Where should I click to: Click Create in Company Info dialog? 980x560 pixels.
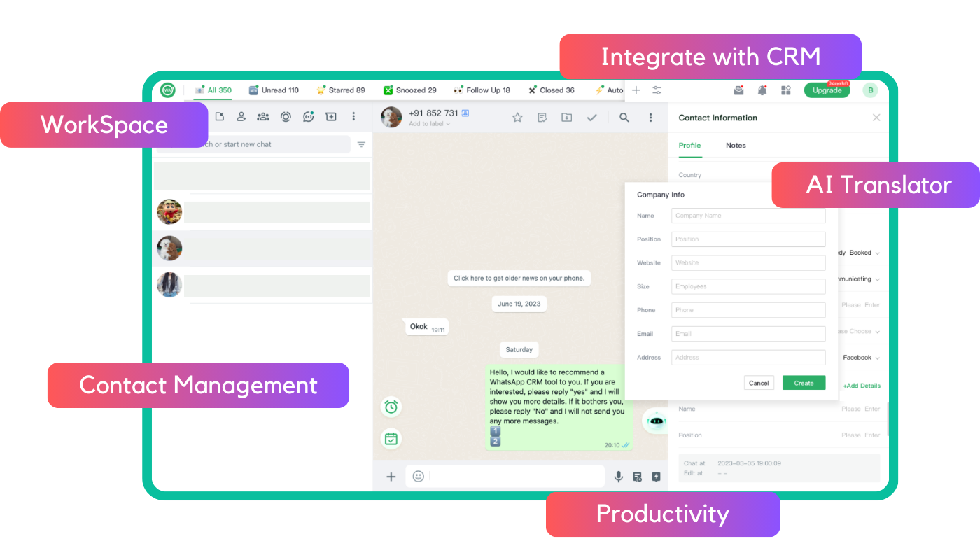click(804, 383)
